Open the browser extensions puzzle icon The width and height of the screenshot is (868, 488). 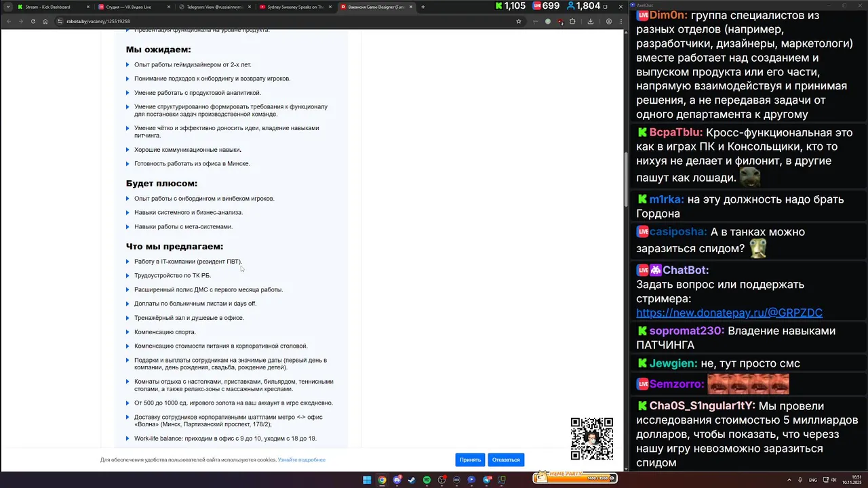(x=573, y=21)
